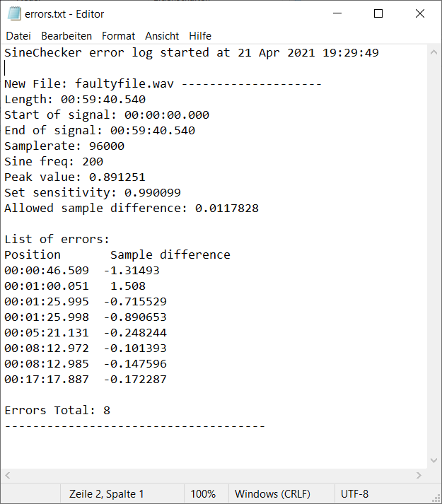Image resolution: width=442 pixels, height=504 pixels.
Task: Place cursor in the 'Samplerate: 96000' line
Action: coord(64,146)
